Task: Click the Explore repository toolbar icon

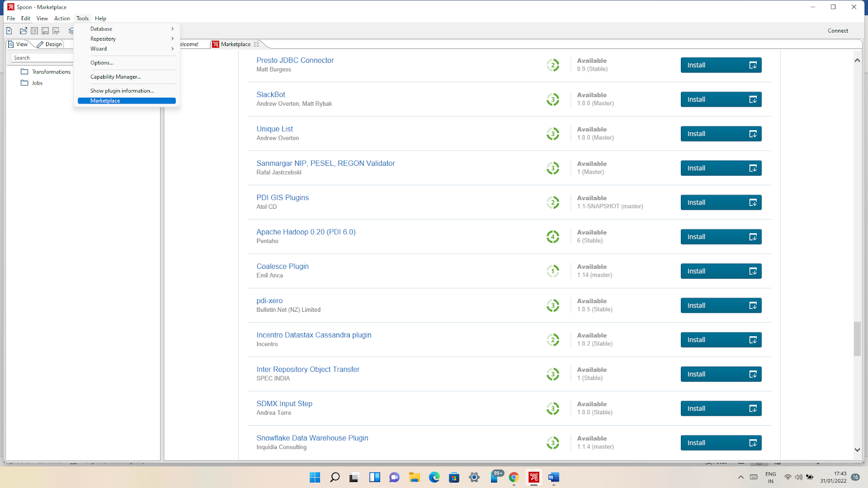Action: pos(34,31)
